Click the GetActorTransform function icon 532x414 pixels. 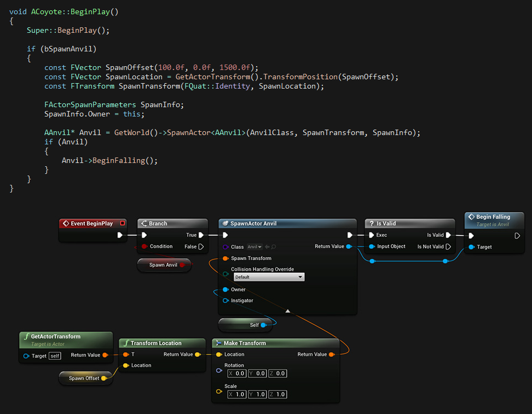pos(26,336)
